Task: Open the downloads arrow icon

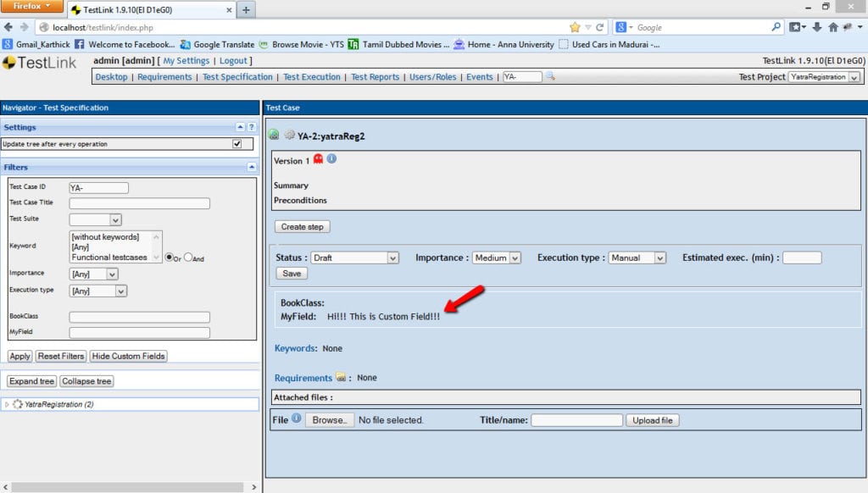Action: [x=817, y=27]
